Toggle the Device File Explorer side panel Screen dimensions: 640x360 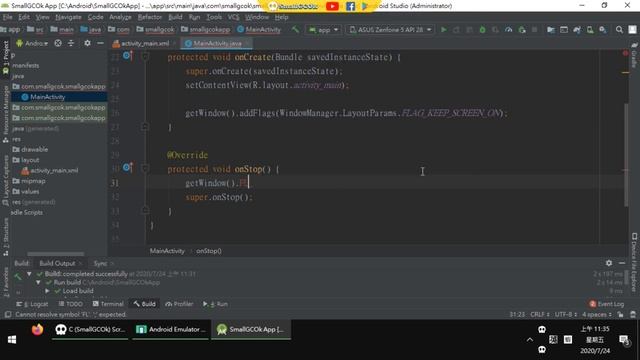pos(634,262)
